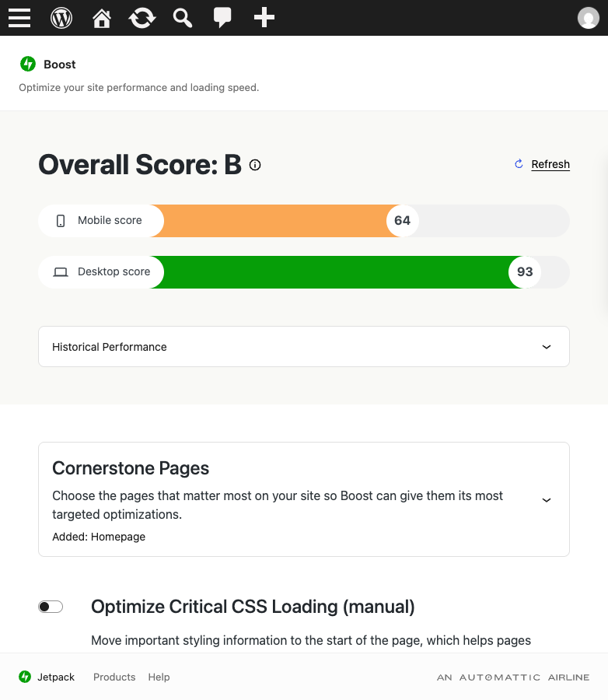Click the Desktop score 93 indicator
Viewport: 608px width, 700px height.
(x=525, y=272)
